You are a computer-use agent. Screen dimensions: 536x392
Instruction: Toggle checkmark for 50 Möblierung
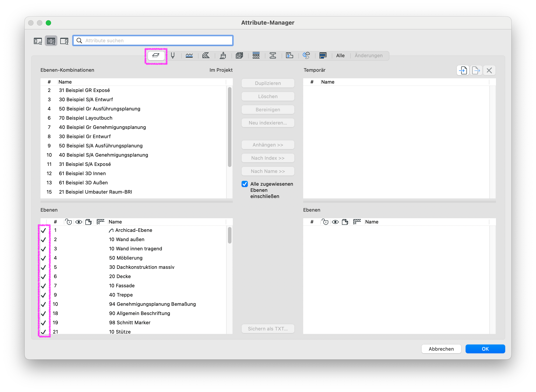point(43,258)
